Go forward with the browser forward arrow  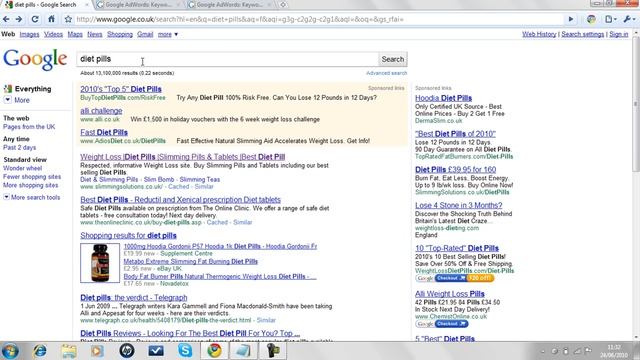19,19
